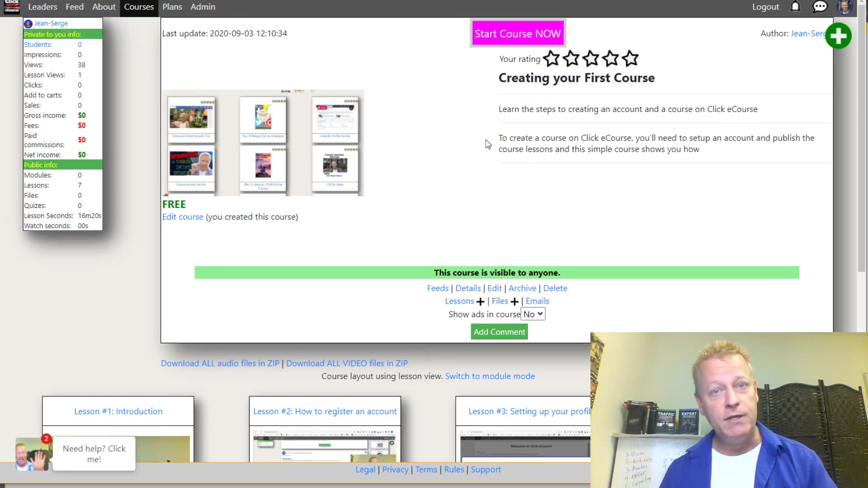Open the Emails link
Screen dimensions: 868x488
tap(538, 301)
